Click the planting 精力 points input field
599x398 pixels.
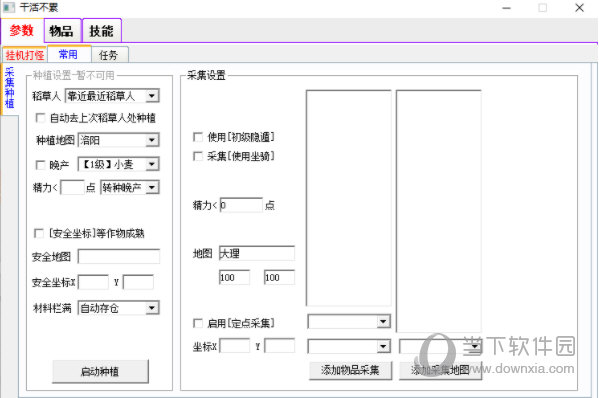click(x=72, y=187)
